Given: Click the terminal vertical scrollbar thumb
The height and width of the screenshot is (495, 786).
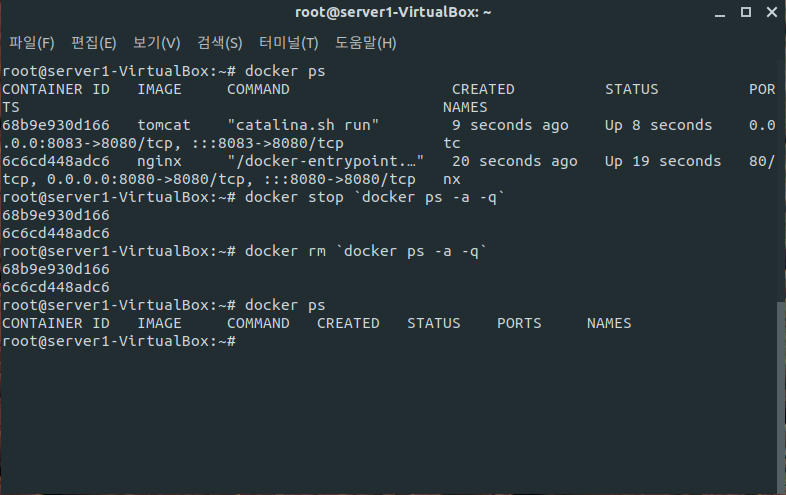Looking at the screenshot, I should point(781,396).
